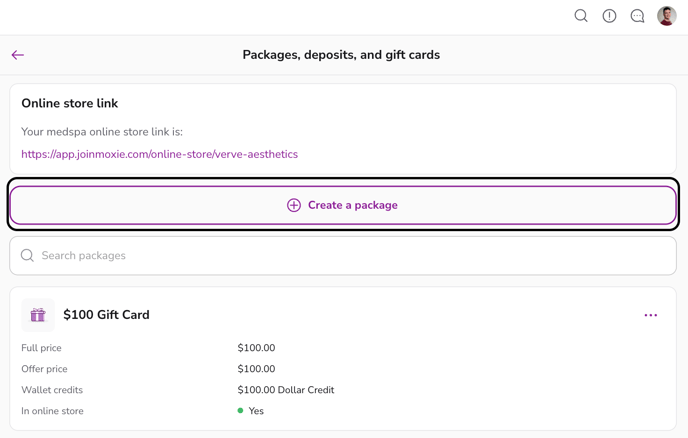Click the $100 Gift Card gift icon

pos(38,315)
